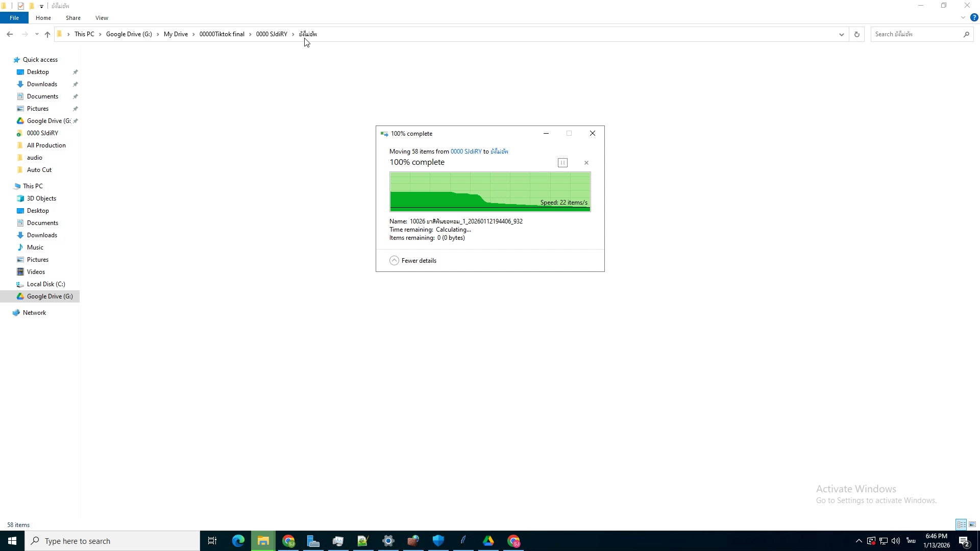Click the up-one-level folder arrow

click(47, 35)
